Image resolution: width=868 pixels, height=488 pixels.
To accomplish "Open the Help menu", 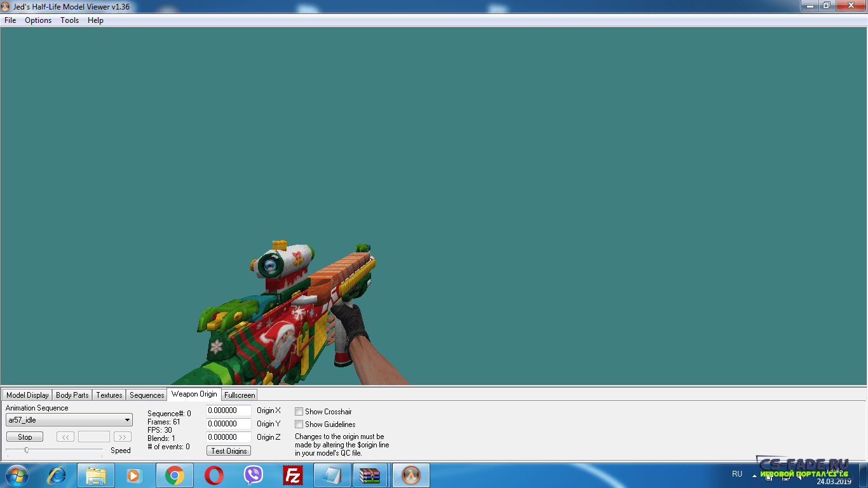I will pyautogui.click(x=95, y=20).
